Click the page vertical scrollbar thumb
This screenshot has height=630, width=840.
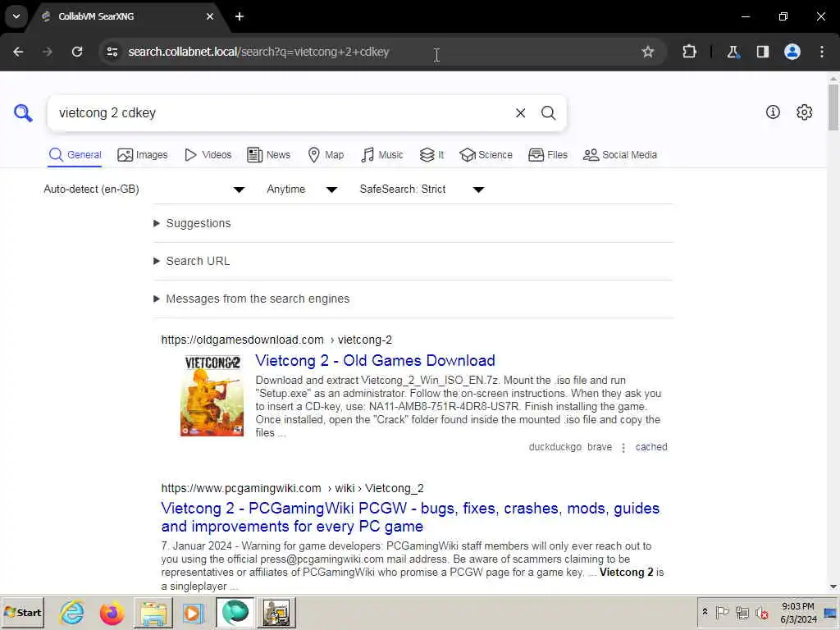pos(833,107)
